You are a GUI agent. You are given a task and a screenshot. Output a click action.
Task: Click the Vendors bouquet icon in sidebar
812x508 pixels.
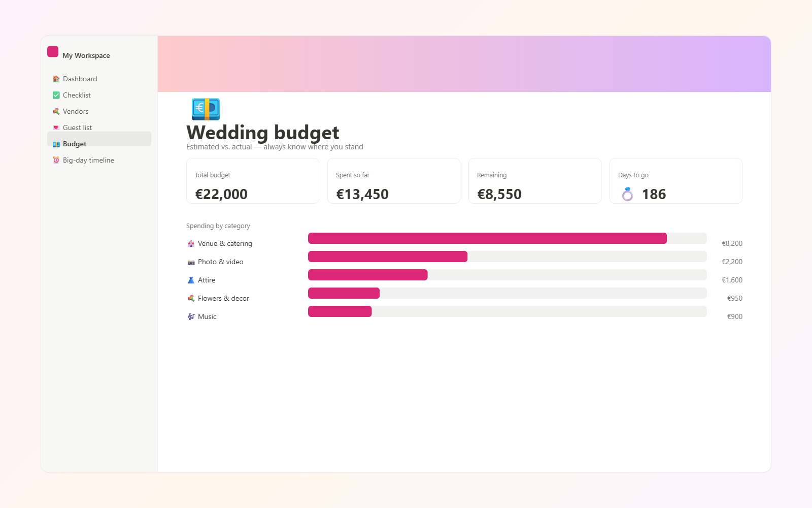click(x=56, y=111)
